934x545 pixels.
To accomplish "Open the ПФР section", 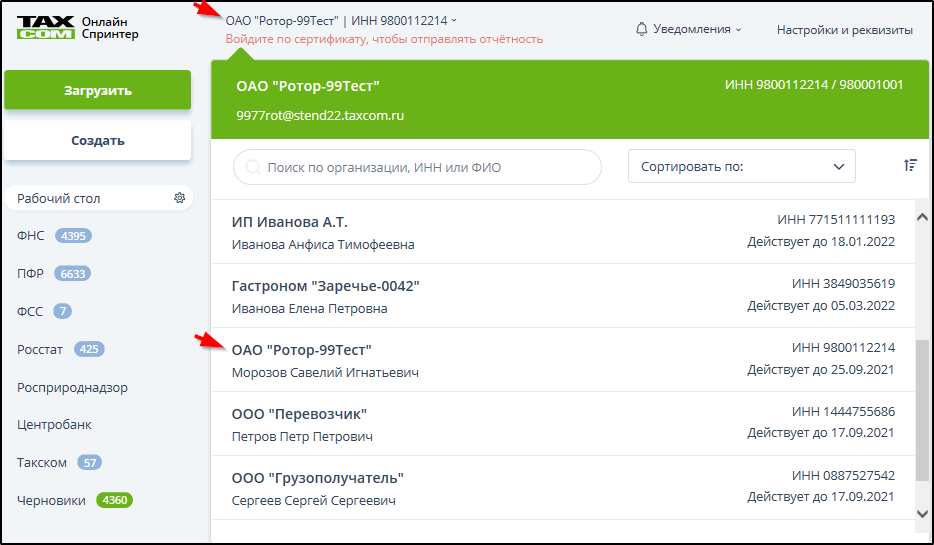I will [30, 273].
